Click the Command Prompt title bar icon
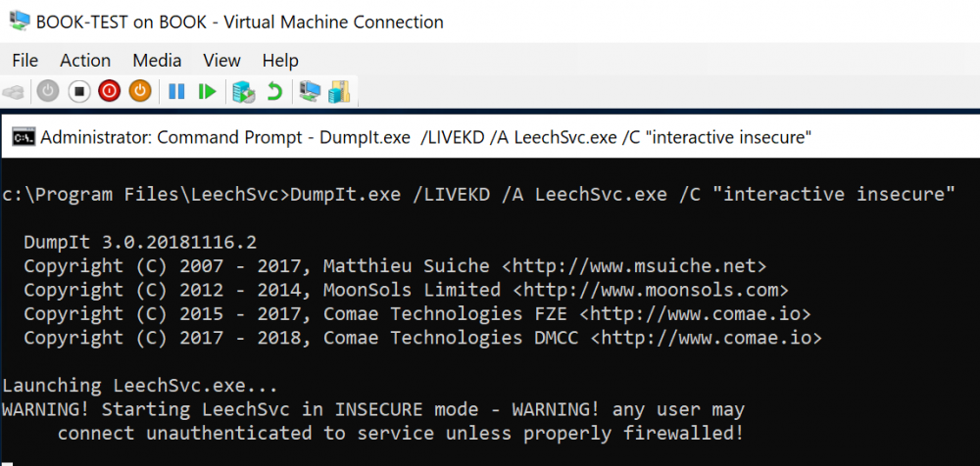 point(23,137)
